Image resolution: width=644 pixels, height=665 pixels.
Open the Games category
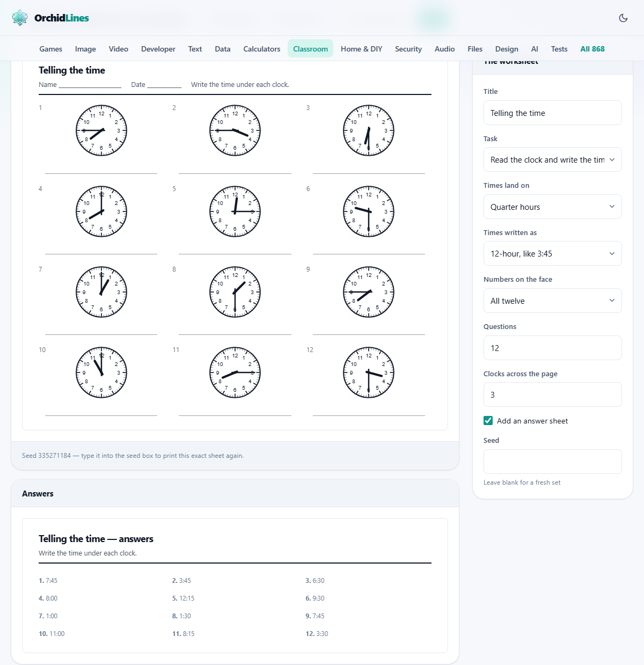(x=51, y=49)
